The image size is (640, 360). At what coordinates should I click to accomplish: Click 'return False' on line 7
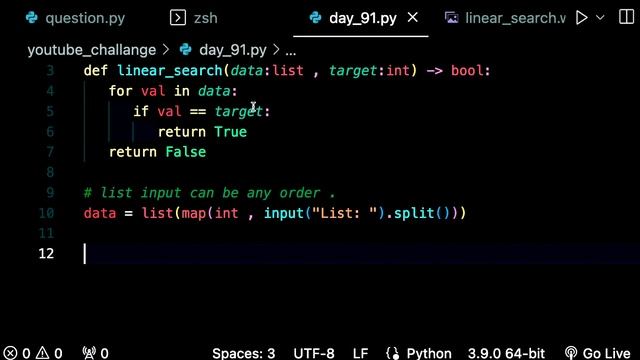(158, 152)
